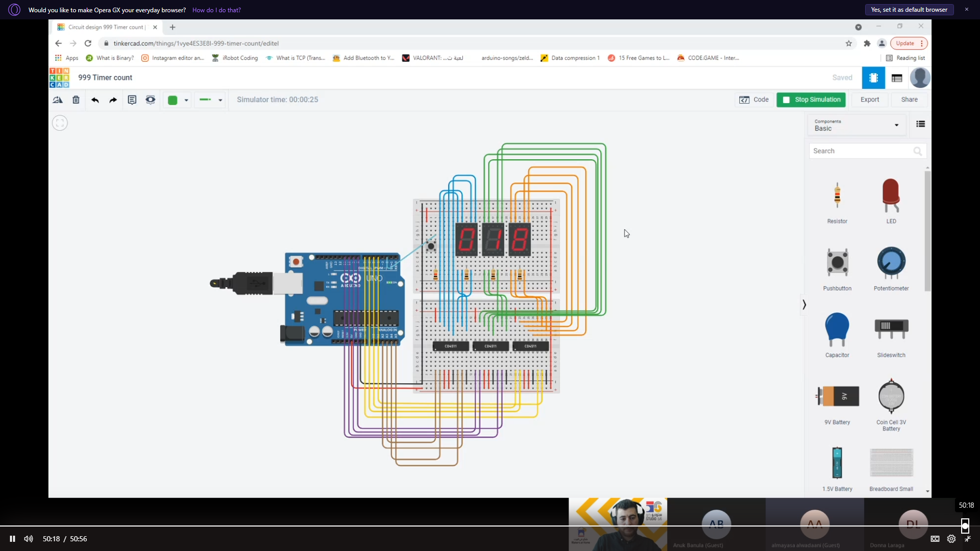The image size is (980, 551).
Task: Open the Apps bookmarks shortcut
Action: click(67, 58)
